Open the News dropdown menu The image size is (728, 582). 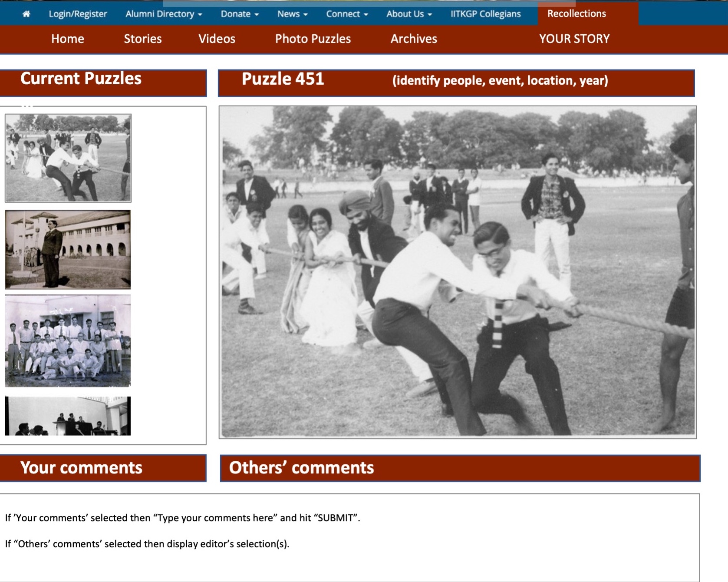pyautogui.click(x=293, y=14)
